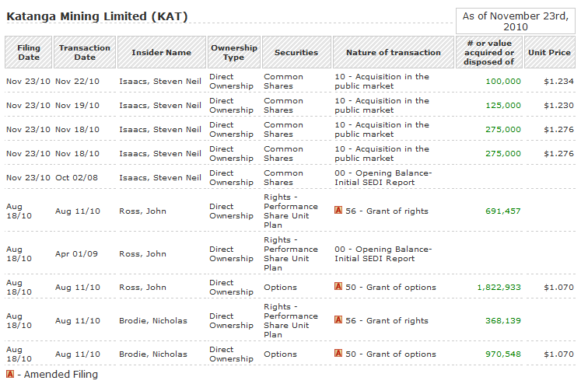Click '10 - Acquisition in the public market' in the Nov 19/10 row
The height and width of the screenshot is (384, 588).
pyautogui.click(x=382, y=105)
